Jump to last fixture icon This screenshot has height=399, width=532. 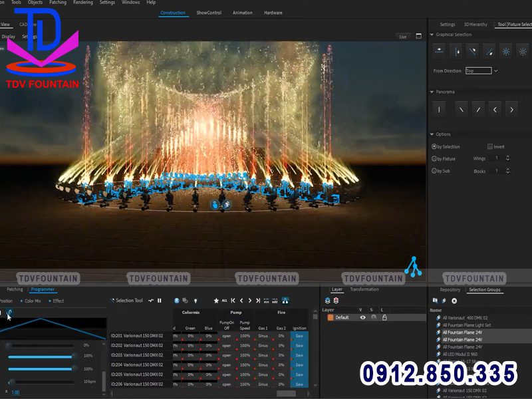click(258, 301)
